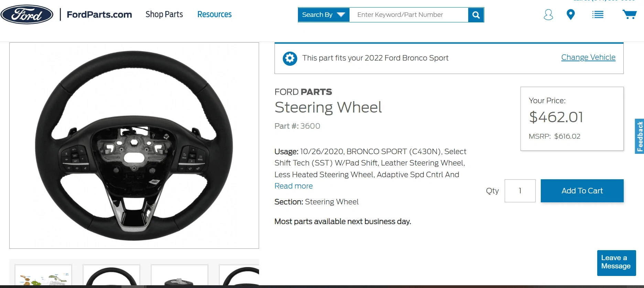Open the user account icon
This screenshot has width=644, height=288.
pyautogui.click(x=548, y=15)
